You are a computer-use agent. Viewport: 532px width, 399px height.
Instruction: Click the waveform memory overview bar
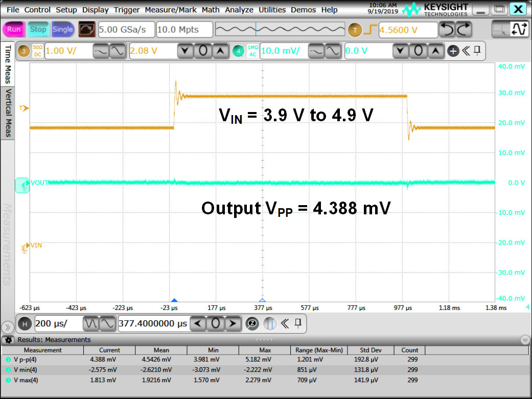tap(281, 30)
